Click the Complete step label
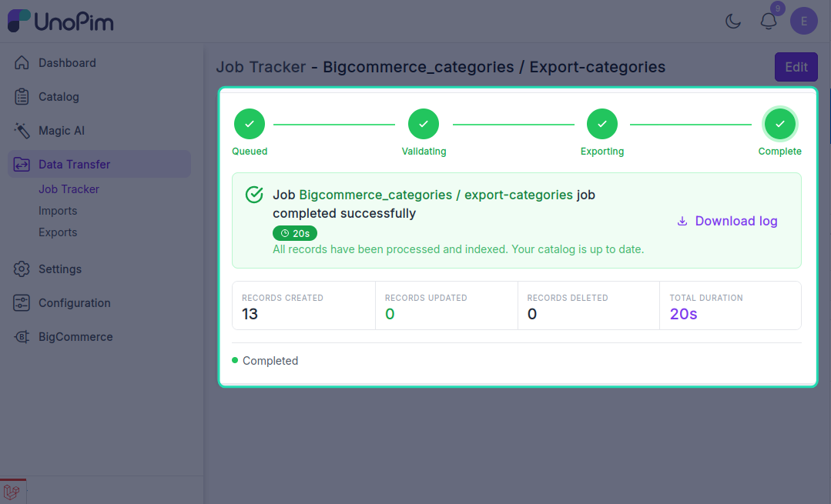This screenshot has width=831, height=504. click(779, 151)
